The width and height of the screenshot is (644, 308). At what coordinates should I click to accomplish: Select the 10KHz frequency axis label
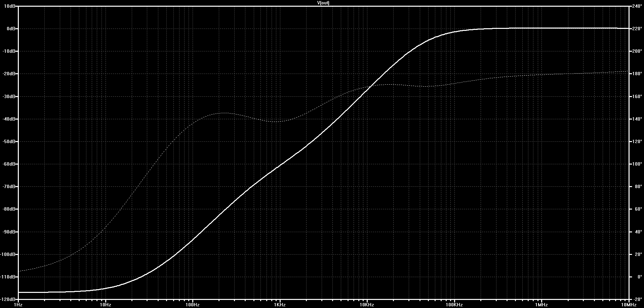point(367,305)
